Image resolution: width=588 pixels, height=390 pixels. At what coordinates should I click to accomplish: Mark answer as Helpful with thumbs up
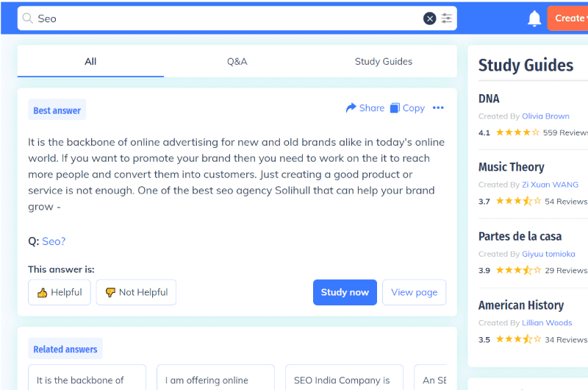tap(60, 292)
